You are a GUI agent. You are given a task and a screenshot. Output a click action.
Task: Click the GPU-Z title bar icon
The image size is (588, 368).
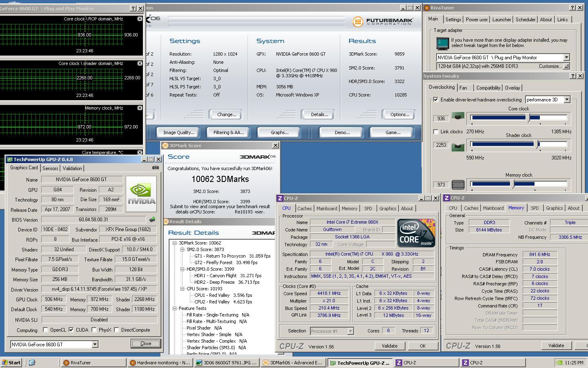click(10, 159)
